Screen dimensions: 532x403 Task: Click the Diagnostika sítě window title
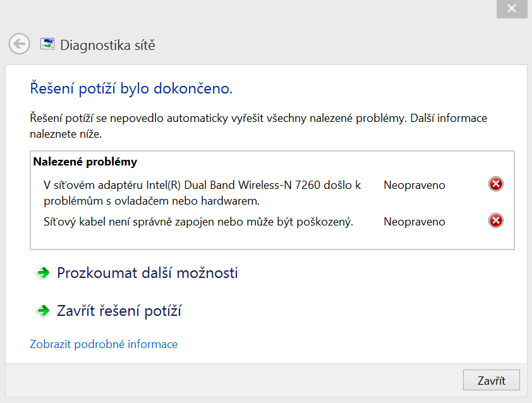pos(107,45)
